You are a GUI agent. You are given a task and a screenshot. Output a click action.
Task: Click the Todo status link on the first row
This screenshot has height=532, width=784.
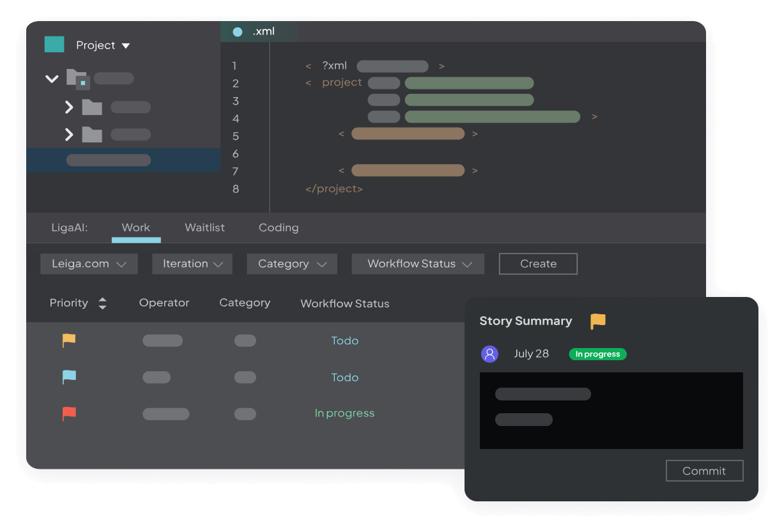tap(344, 340)
